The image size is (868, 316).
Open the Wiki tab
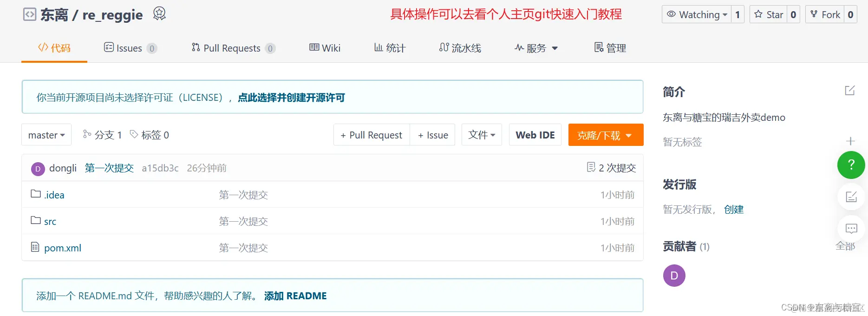click(325, 48)
